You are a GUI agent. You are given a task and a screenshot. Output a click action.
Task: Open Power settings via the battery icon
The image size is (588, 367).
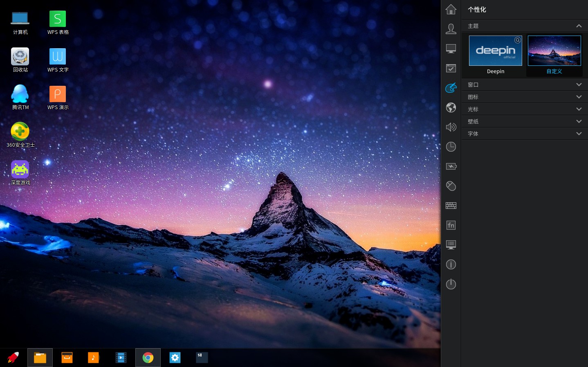[x=451, y=166]
